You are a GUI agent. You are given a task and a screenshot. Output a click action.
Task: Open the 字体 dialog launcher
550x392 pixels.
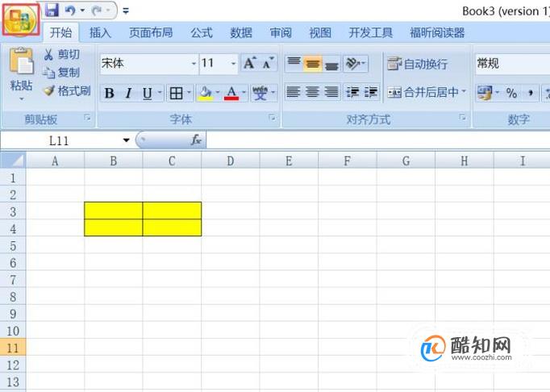[x=272, y=118]
